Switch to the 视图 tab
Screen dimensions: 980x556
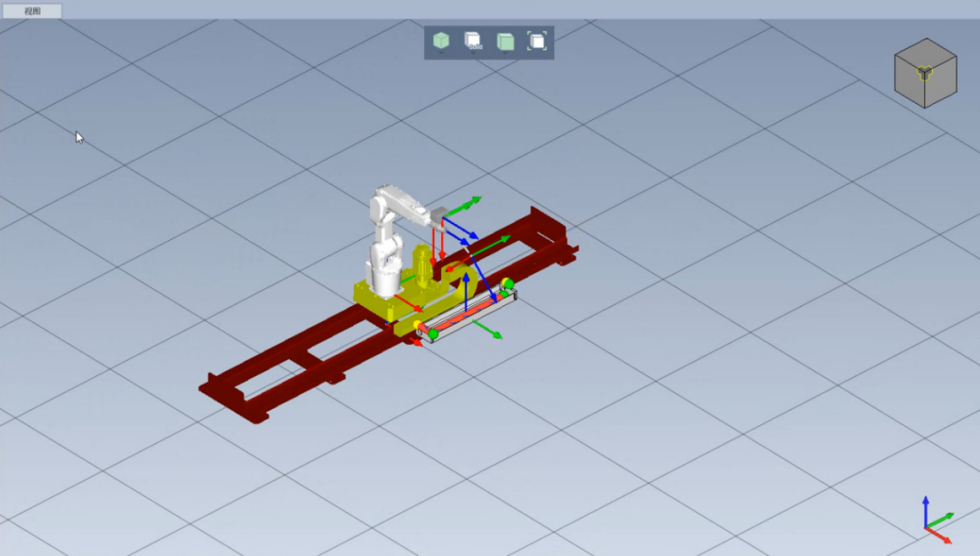32,11
